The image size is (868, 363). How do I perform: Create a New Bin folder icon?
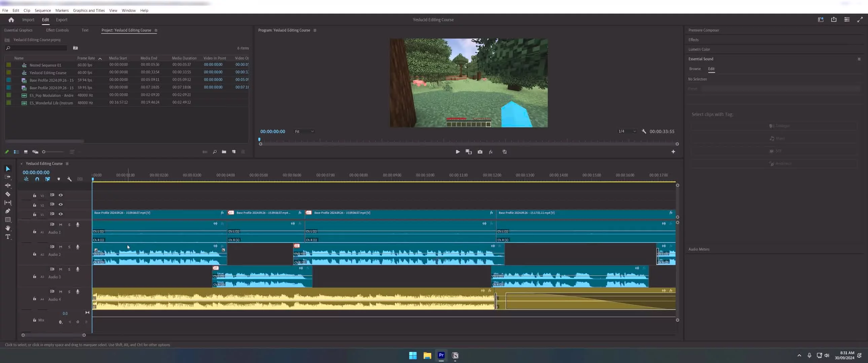coord(224,152)
